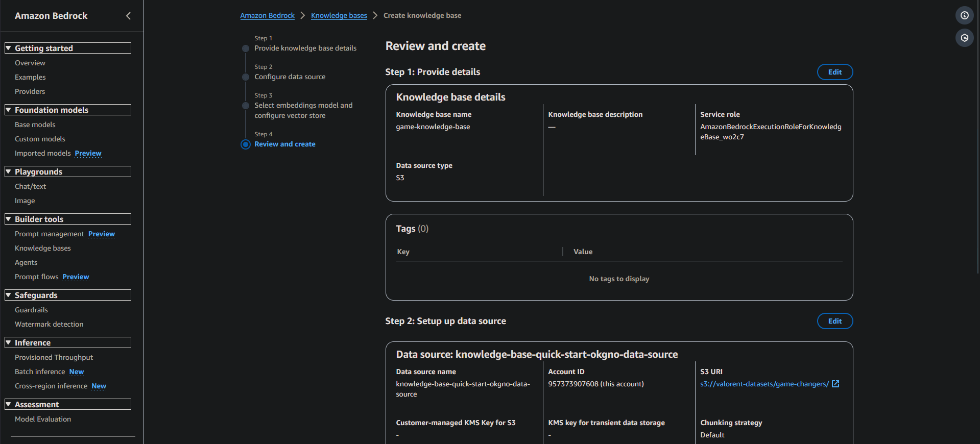Edit Step 1 Provide details
Viewport: 980px width, 444px height.
click(835, 72)
